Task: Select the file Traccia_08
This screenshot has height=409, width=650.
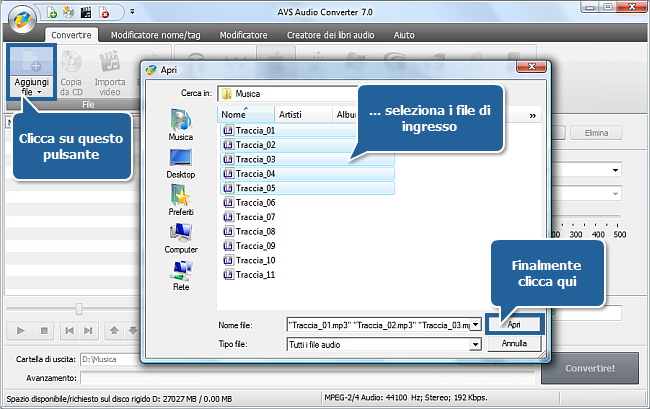Action: 249,232
